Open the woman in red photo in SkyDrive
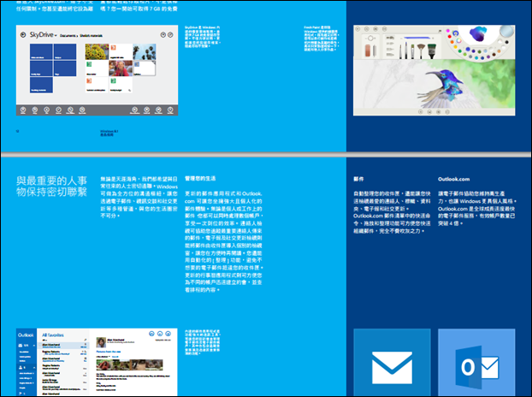 pyautogui.click(x=121, y=68)
